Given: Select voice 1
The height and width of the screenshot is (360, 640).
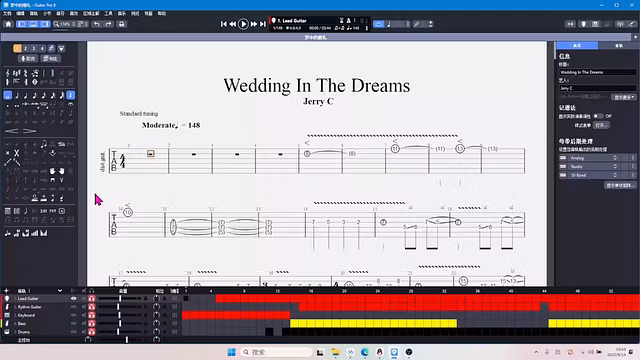Looking at the screenshot, I should click(x=17, y=49).
